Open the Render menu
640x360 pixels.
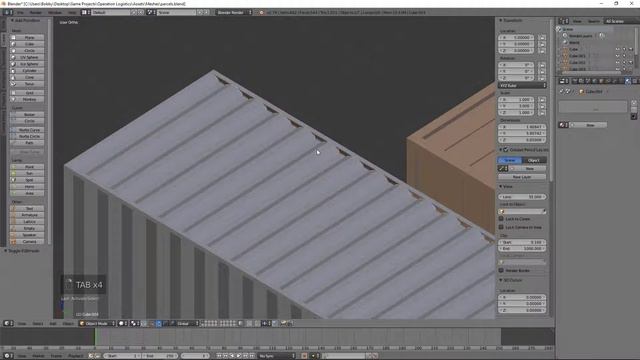pyautogui.click(x=36, y=13)
